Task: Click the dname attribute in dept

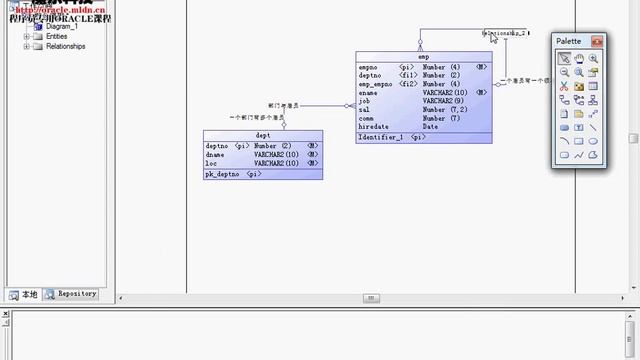Action: tap(215, 155)
